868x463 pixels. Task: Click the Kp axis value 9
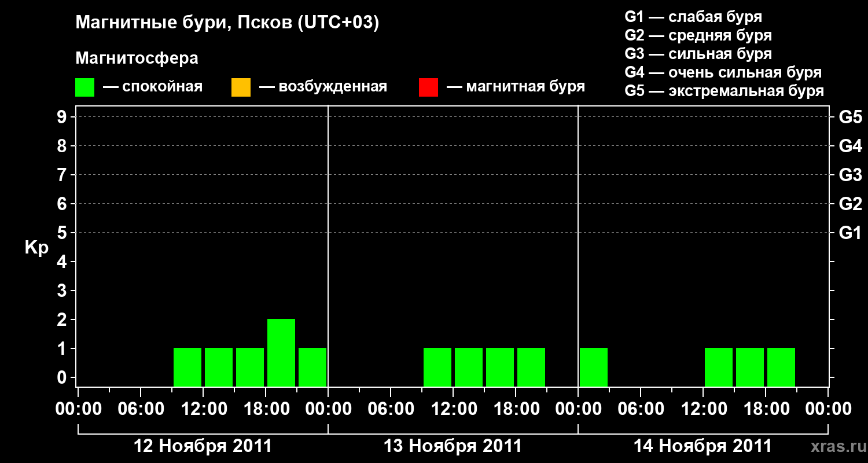pos(63,117)
